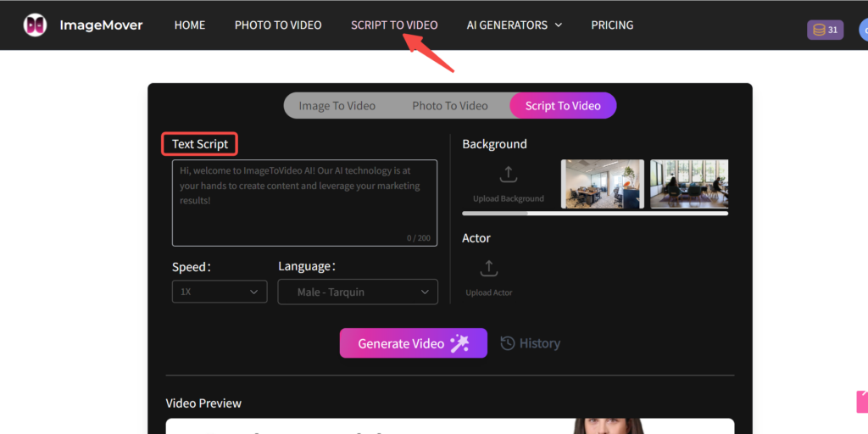This screenshot has width=868, height=434.
Task: Click the Generate Video button
Action: click(414, 343)
